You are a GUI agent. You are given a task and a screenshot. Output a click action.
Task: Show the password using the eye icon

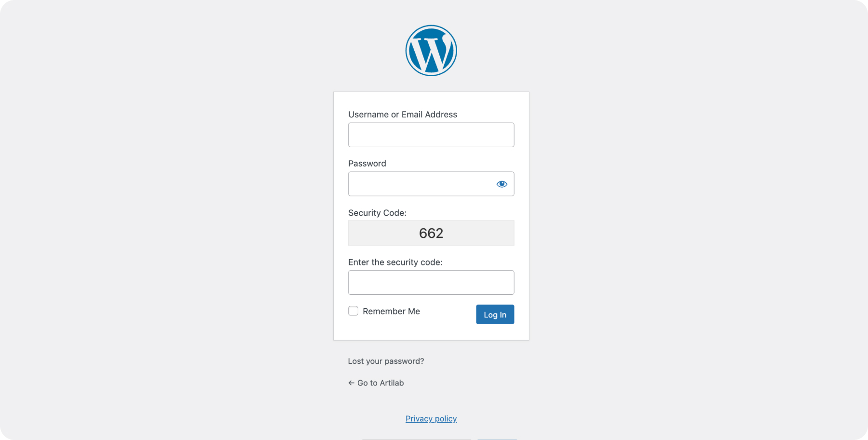[502, 184]
